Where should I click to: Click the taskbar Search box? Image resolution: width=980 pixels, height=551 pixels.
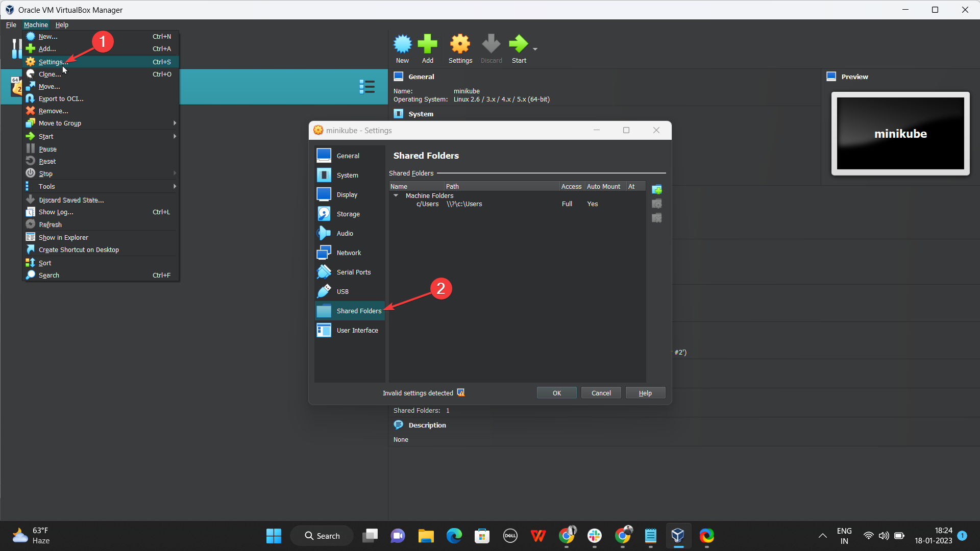[x=322, y=536]
